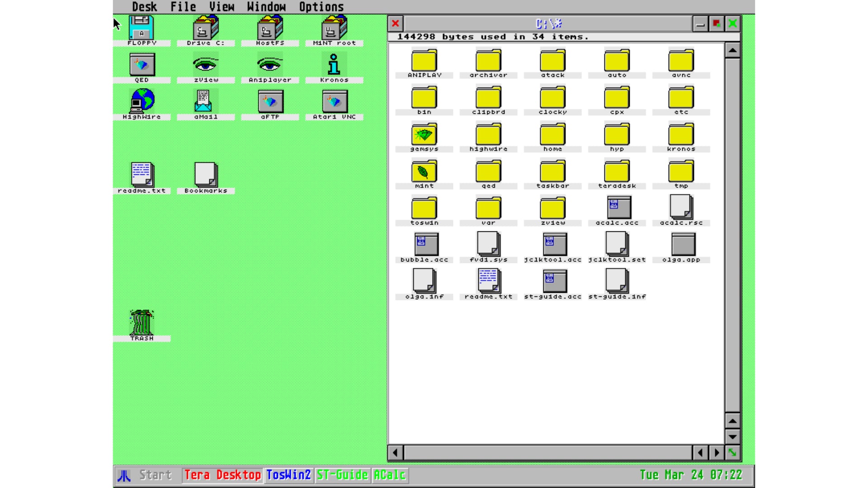Open the View menu
The width and height of the screenshot is (868, 488).
(222, 7)
